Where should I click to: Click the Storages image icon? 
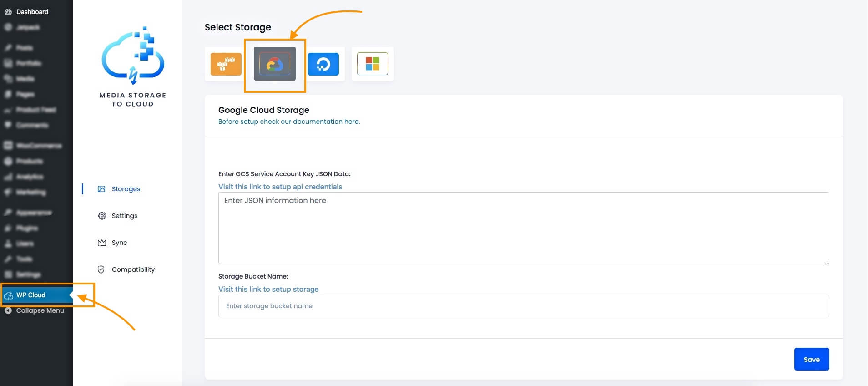tap(101, 189)
